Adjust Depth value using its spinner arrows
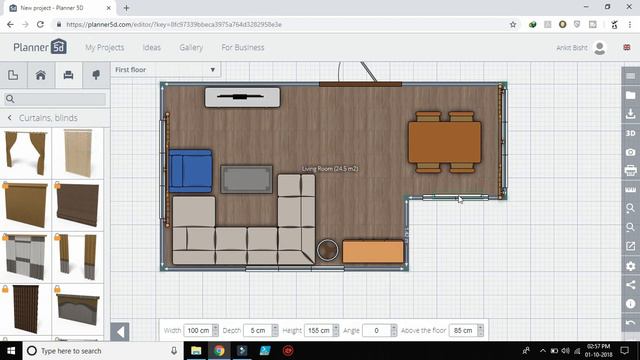Screen dimensions: 640x360 click(x=275, y=330)
